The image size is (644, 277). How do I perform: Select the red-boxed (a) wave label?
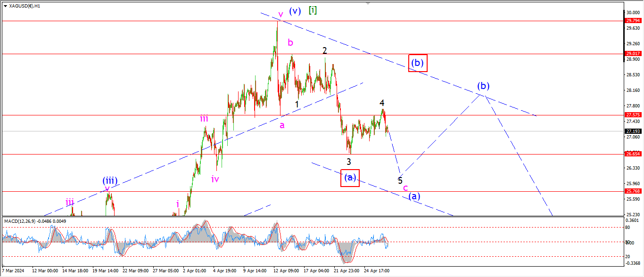pos(350,178)
